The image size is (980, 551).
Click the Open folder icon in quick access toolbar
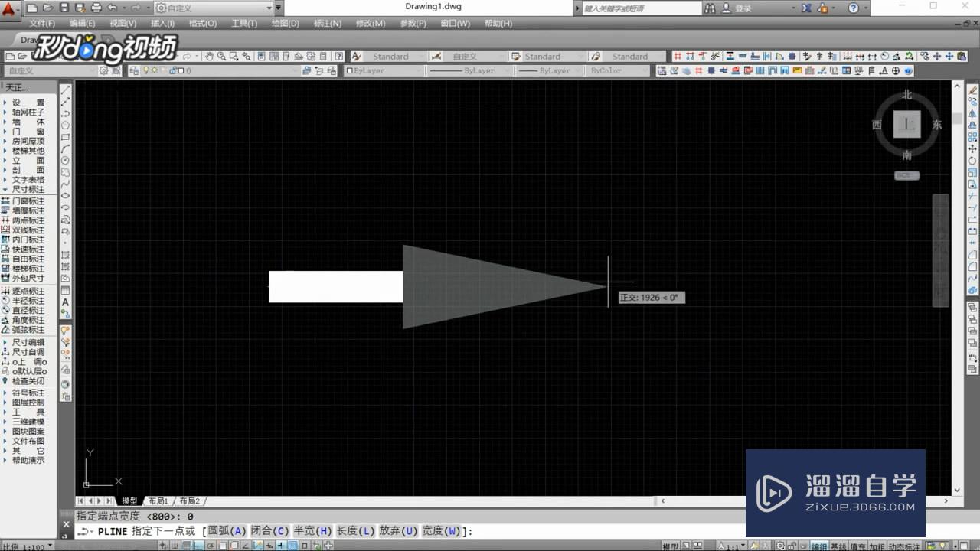pos(48,8)
